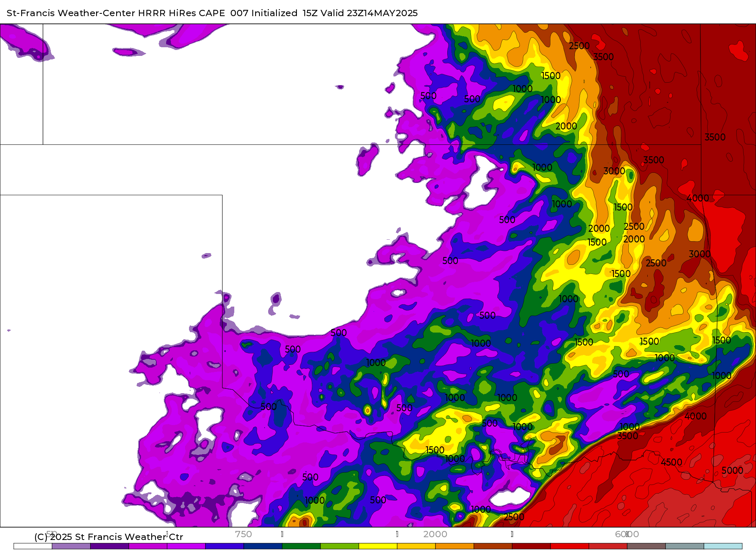Select the slate gray legend swatch
756x551 pixels.
pyautogui.click(x=685, y=546)
